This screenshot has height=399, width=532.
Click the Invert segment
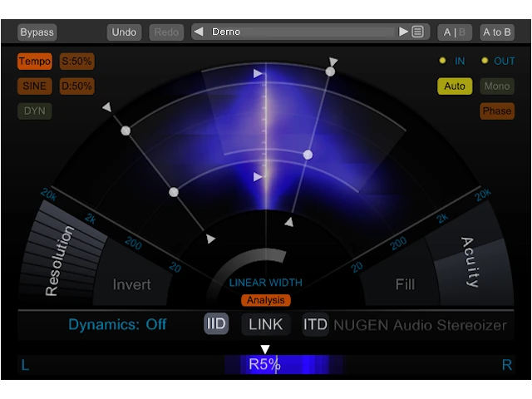click(132, 284)
